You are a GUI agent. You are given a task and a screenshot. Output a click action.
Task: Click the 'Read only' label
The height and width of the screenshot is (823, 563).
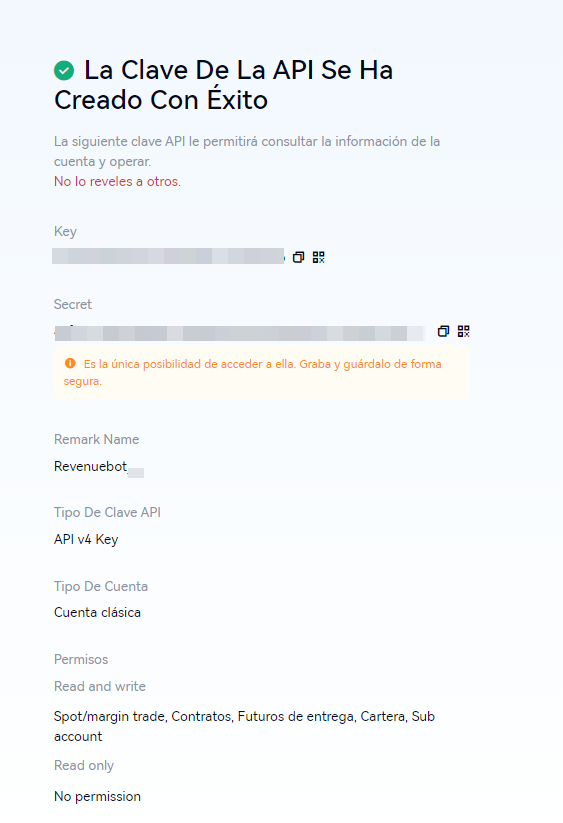pyautogui.click(x=84, y=766)
